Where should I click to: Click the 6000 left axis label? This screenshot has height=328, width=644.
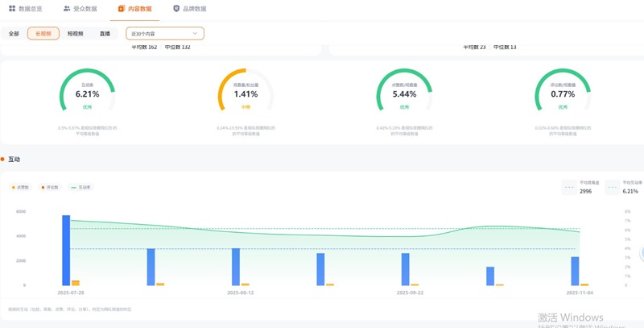pyautogui.click(x=21, y=211)
